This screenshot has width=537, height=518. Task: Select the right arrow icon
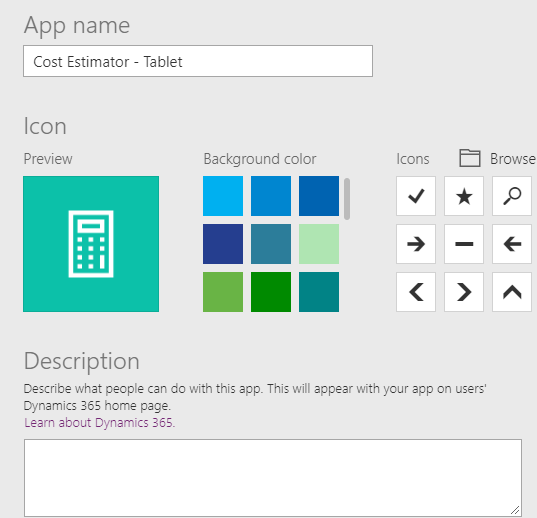(x=416, y=244)
